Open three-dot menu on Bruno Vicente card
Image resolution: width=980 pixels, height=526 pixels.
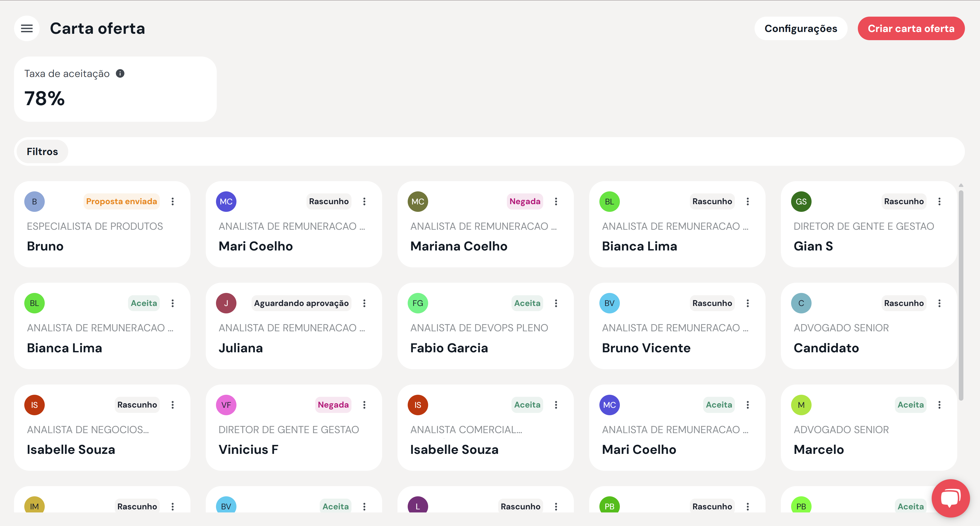(748, 303)
